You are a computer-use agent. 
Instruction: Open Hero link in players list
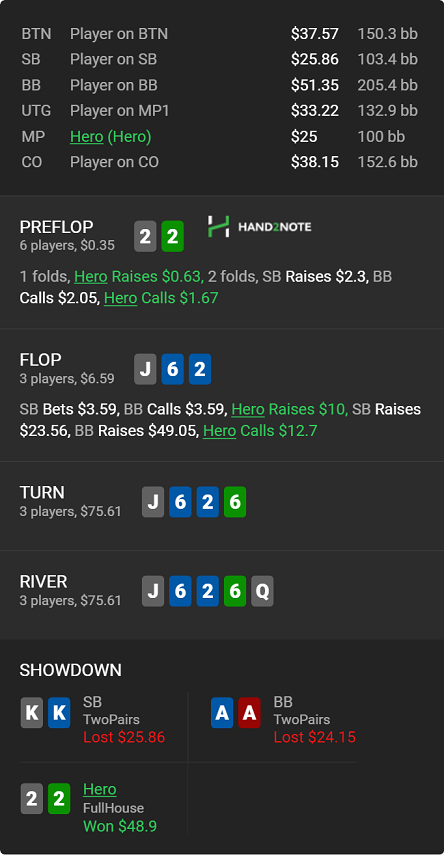87,136
